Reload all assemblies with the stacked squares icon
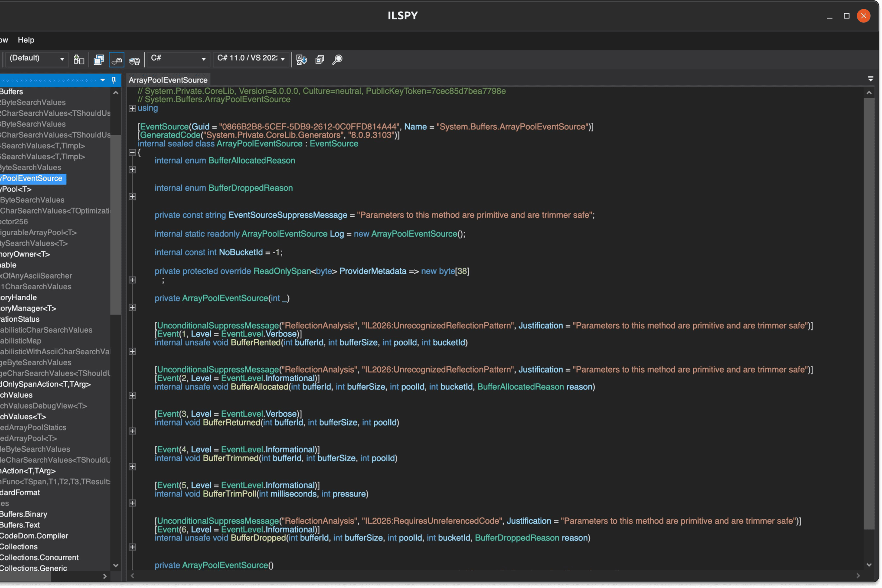The width and height of the screenshot is (882, 588). click(98, 59)
